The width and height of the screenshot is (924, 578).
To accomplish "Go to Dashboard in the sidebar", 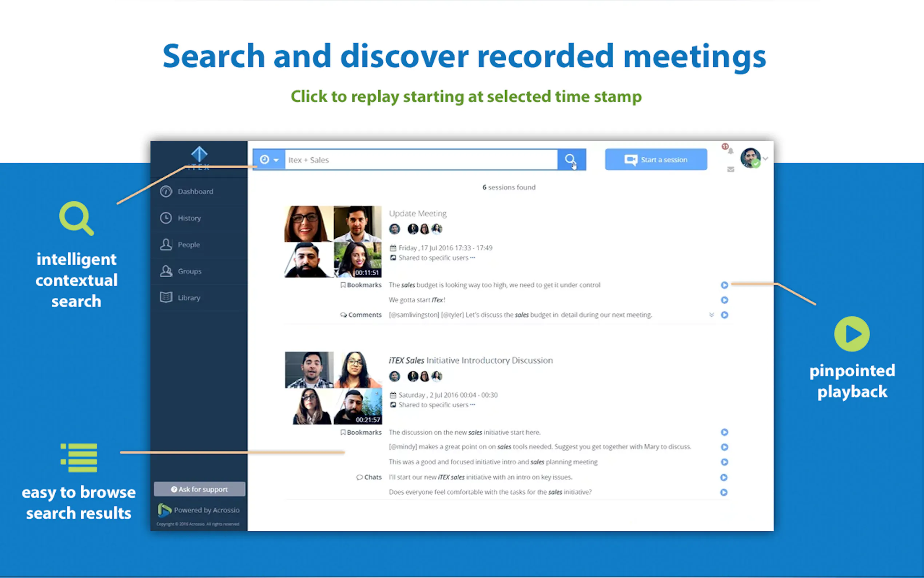I will tap(195, 191).
